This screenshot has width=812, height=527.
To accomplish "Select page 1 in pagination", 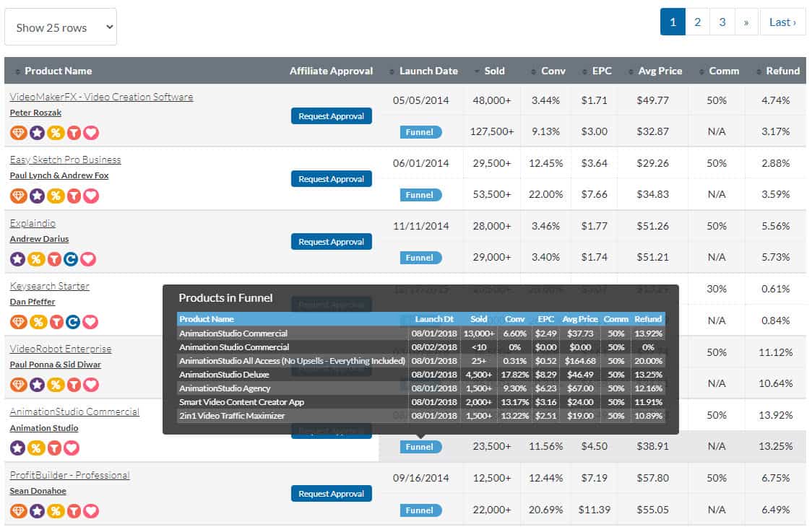I will pos(673,22).
